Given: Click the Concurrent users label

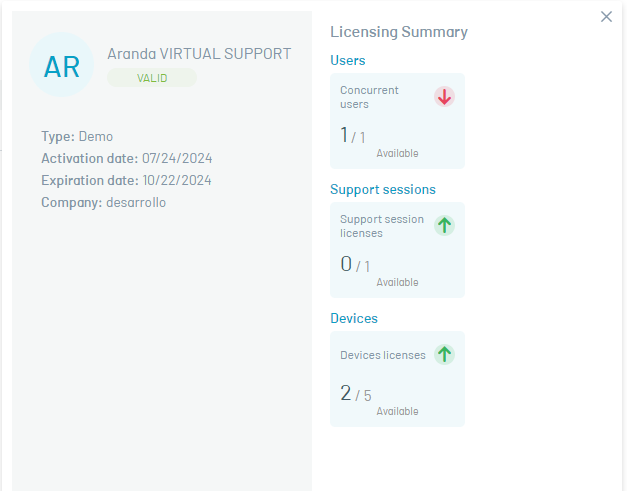Looking at the screenshot, I should [369, 97].
